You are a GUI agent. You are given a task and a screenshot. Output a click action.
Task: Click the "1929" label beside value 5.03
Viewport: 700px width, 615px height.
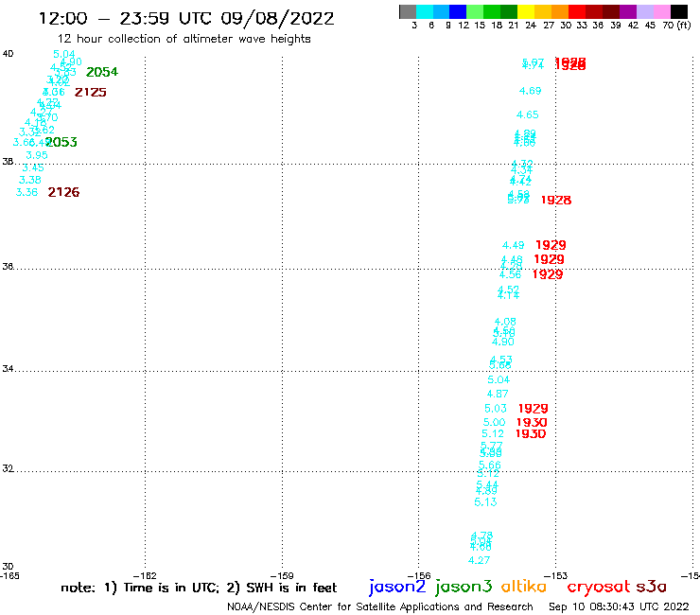pyautogui.click(x=533, y=408)
